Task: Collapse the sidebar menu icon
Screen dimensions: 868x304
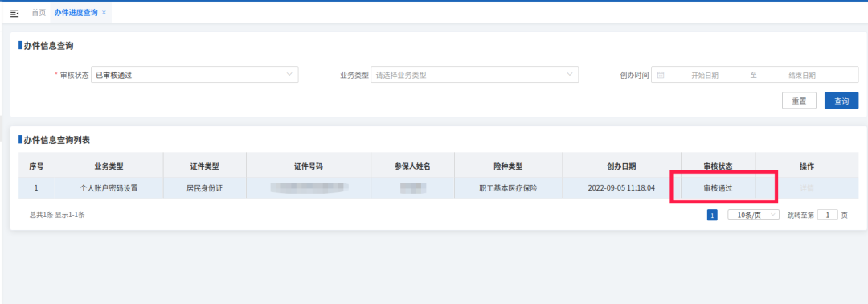Action: 14,14
